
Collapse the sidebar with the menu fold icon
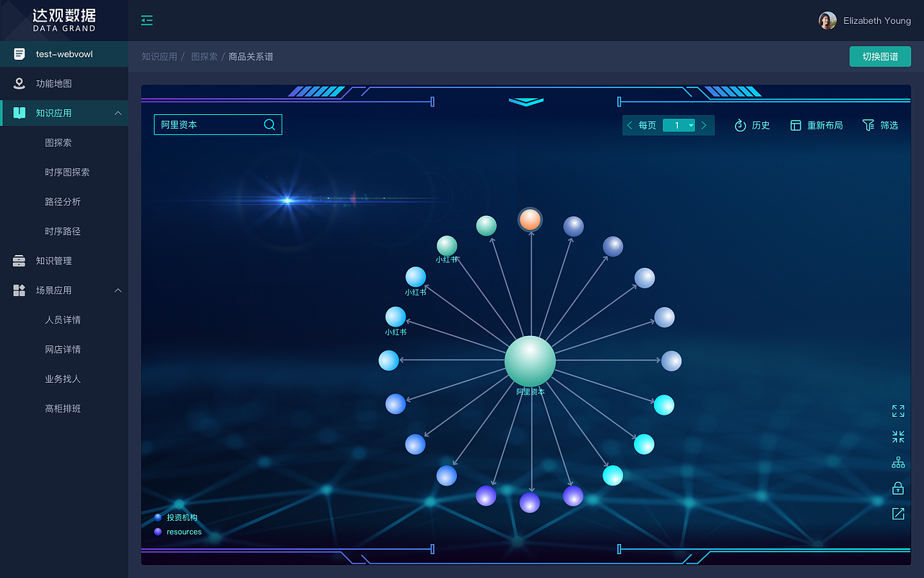[147, 20]
